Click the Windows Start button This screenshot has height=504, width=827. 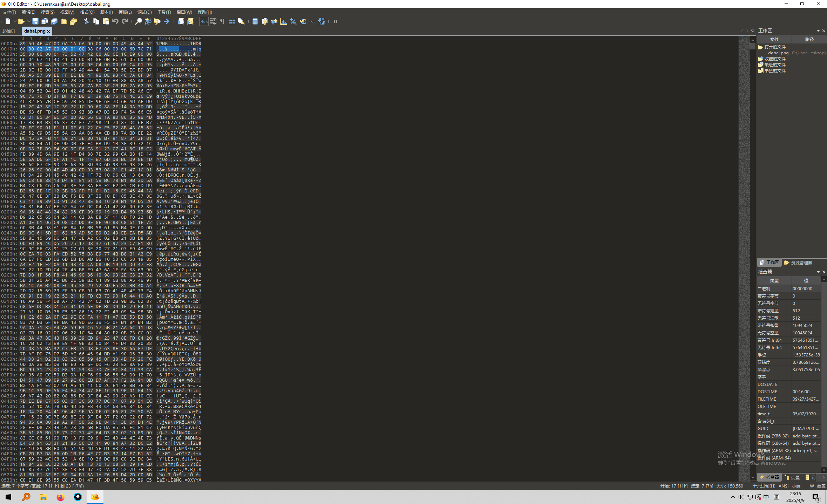(8, 497)
